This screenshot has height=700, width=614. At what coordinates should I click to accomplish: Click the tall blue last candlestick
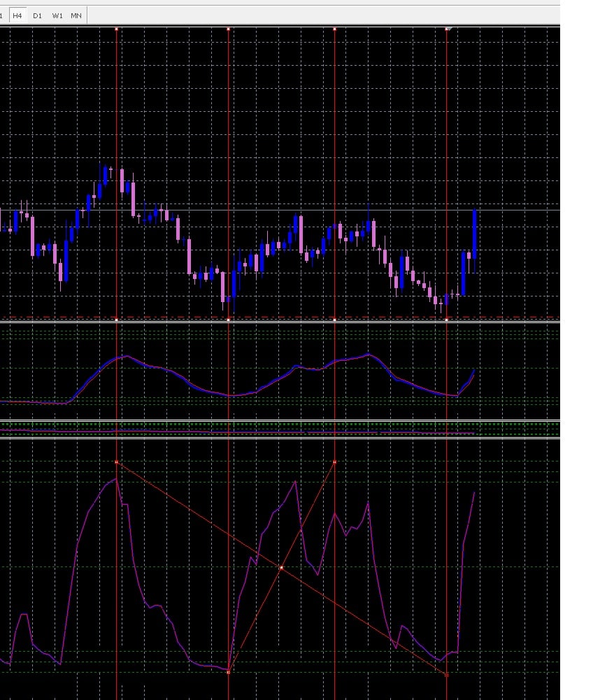pyautogui.click(x=474, y=234)
